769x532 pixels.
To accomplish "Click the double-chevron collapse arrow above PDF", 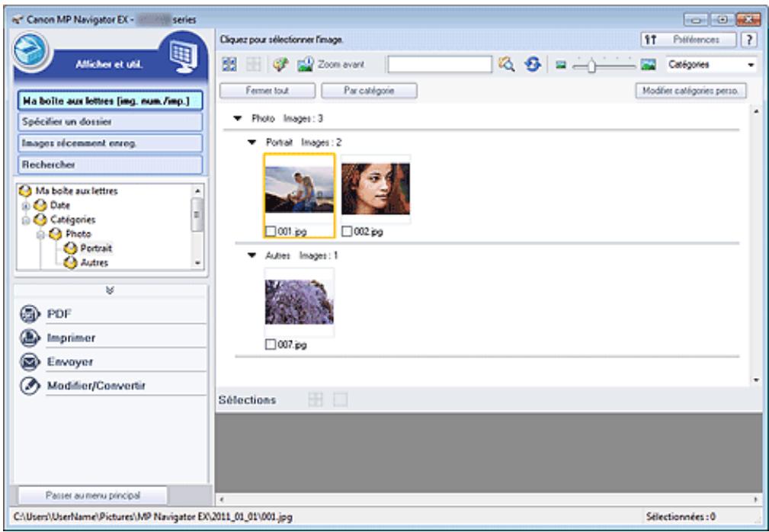I will tap(110, 290).
